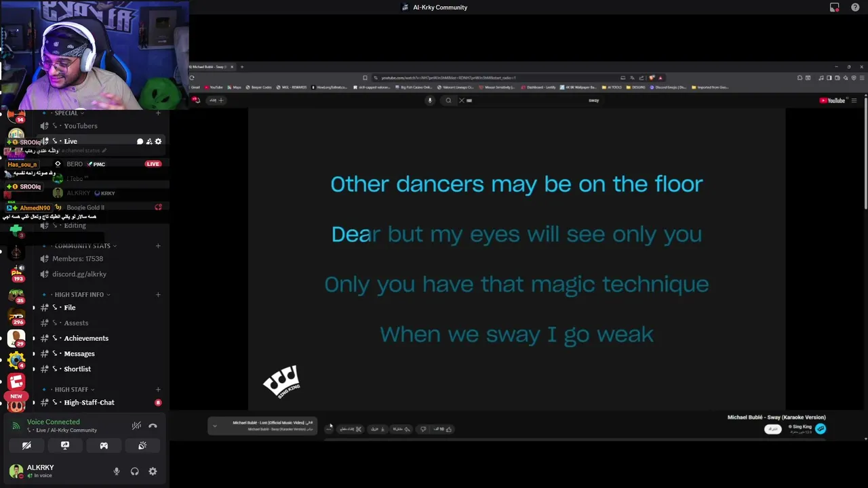Create invite for the Live channel
This screenshot has height=488, width=868.
[149, 141]
